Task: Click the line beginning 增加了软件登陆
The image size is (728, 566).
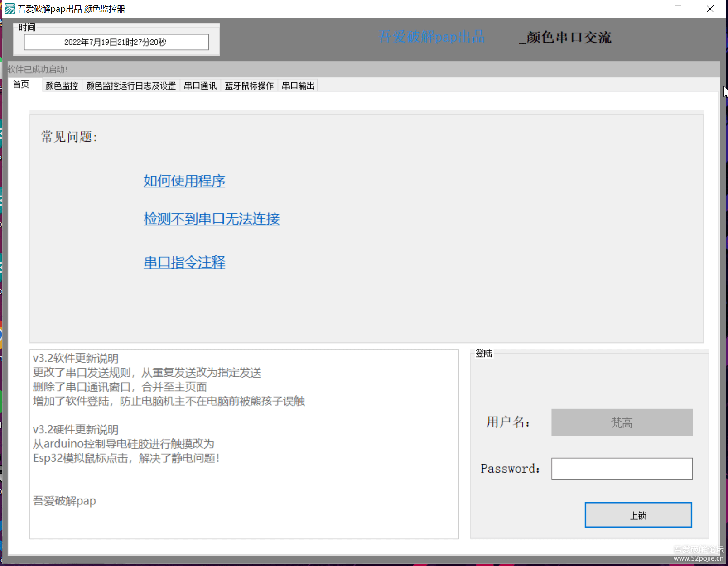Action: [x=169, y=401]
